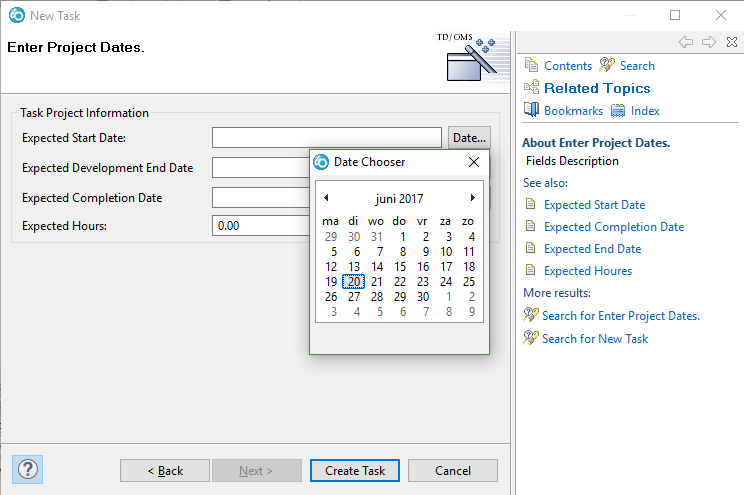The height and width of the screenshot is (495, 744).
Task: Open the help Contents icon
Action: [x=532, y=65]
